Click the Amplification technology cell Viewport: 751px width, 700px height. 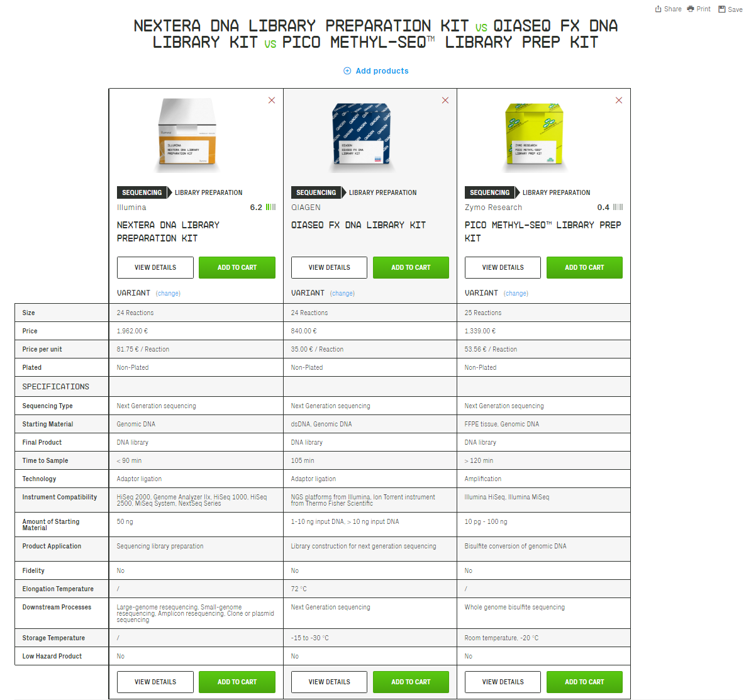point(543,479)
